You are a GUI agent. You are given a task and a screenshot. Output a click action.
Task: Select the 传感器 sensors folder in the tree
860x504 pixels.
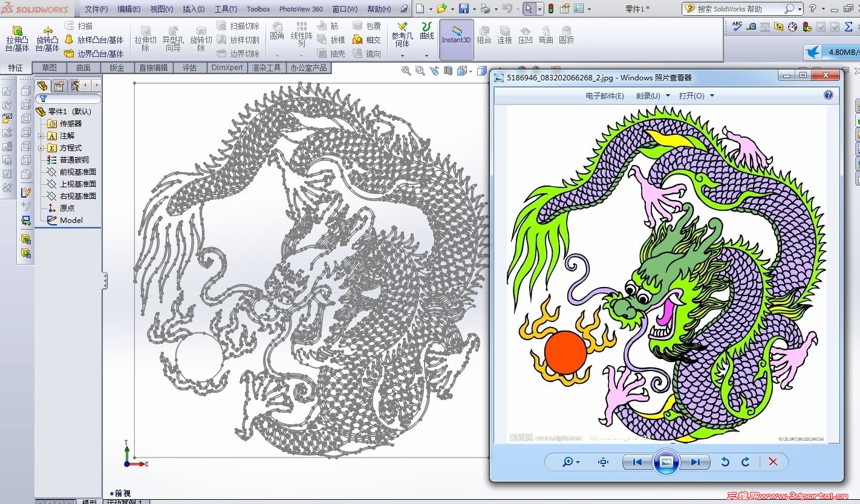pos(65,123)
